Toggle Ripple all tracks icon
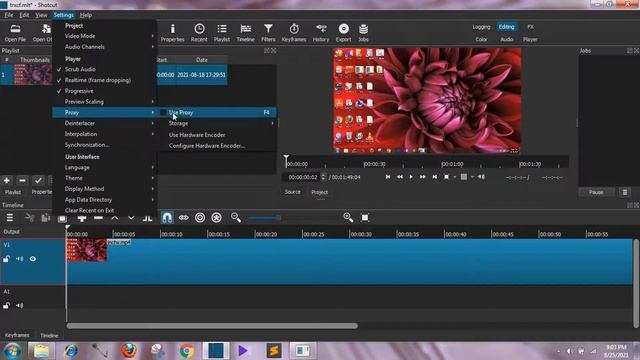The image size is (640, 360). [216, 218]
